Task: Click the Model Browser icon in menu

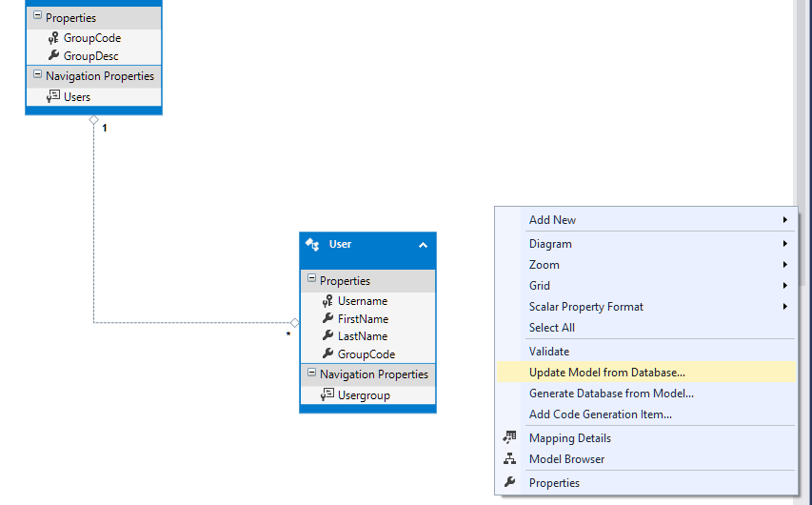Action: 509,459
